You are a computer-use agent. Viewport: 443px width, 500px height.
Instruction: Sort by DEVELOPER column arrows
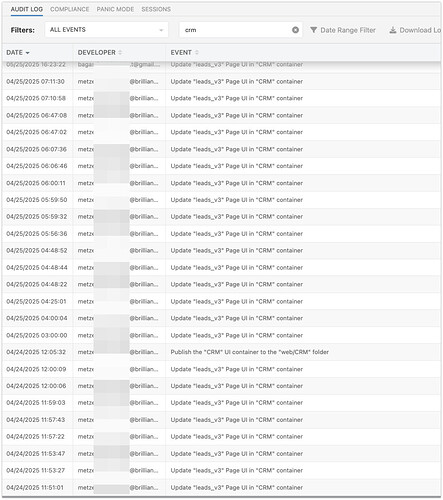(120, 52)
